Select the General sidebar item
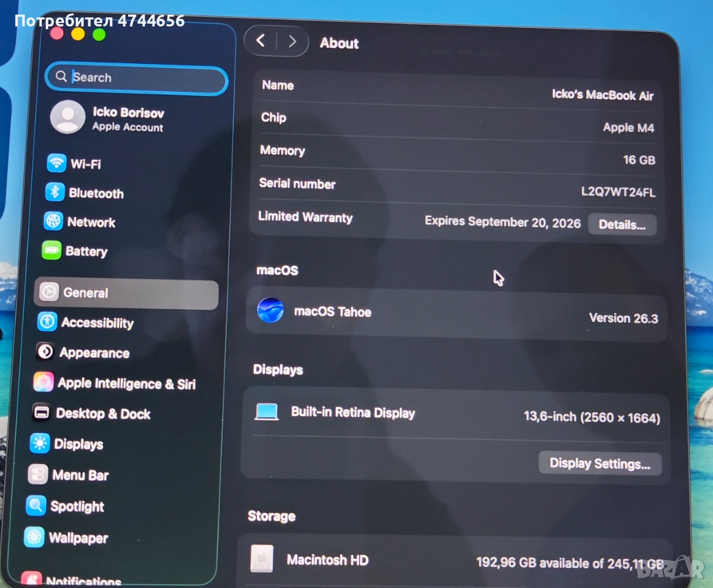Image resolution: width=713 pixels, height=588 pixels. pyautogui.click(x=125, y=294)
